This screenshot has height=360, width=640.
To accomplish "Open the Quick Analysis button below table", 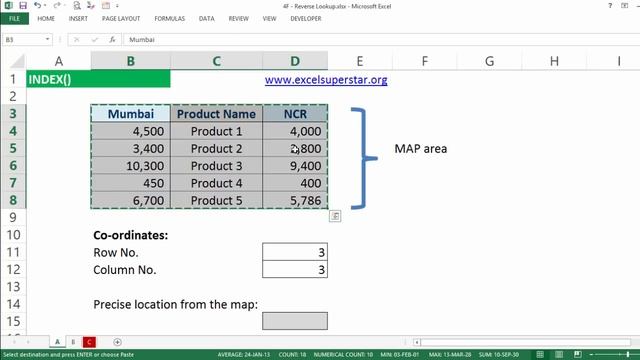I will pyautogui.click(x=335, y=216).
